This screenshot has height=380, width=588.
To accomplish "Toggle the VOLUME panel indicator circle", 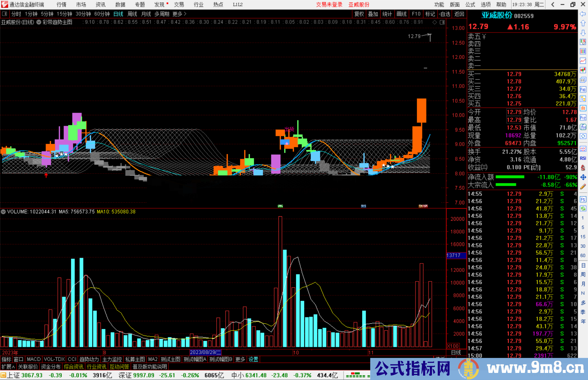I will click(3, 212).
